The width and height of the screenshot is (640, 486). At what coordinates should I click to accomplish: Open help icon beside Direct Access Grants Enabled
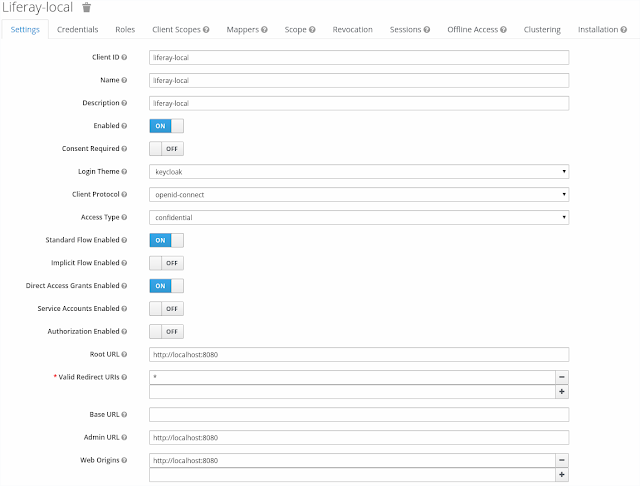124,286
